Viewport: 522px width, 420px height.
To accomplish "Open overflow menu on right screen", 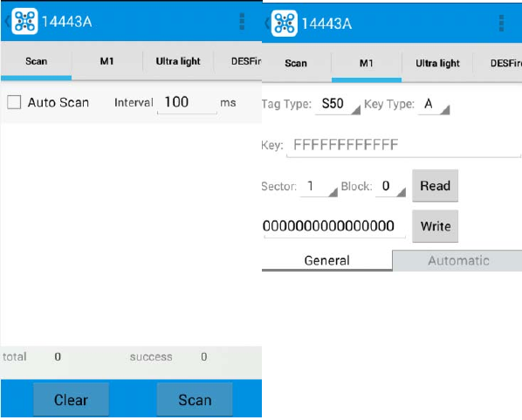I will coord(501,24).
